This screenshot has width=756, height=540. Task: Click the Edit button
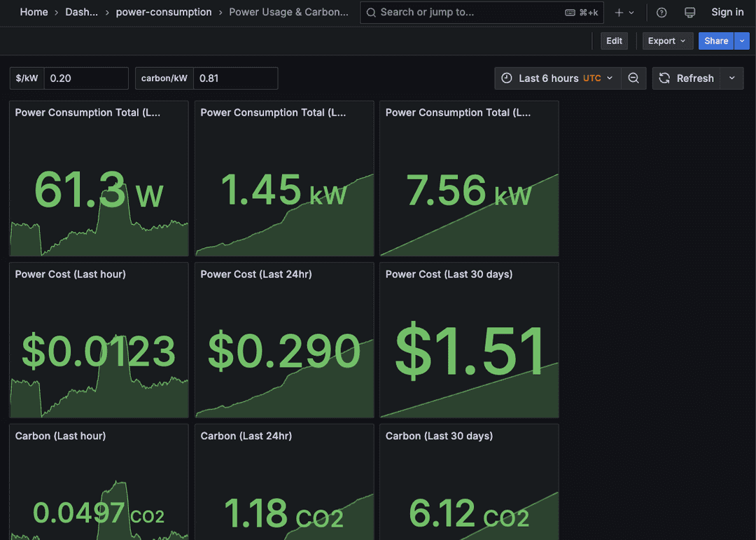[614, 41]
